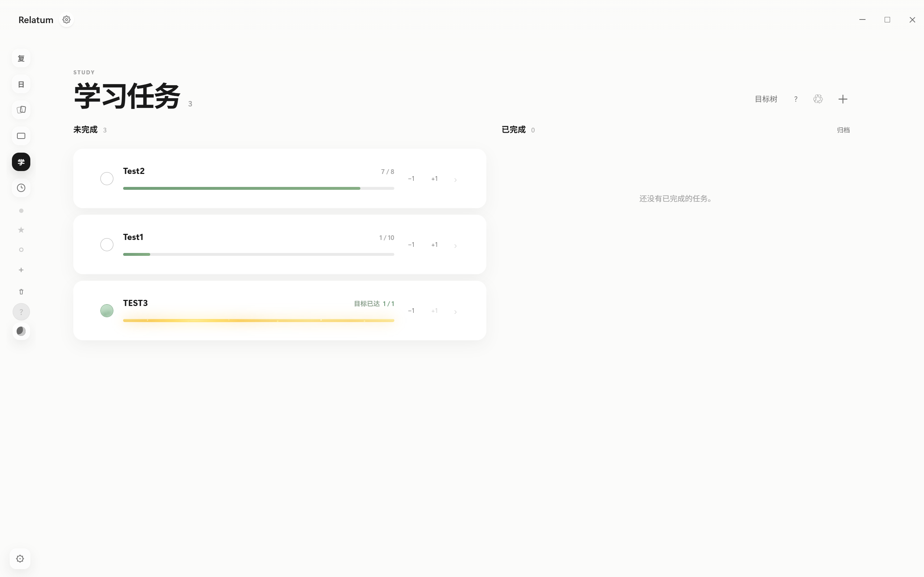
Task: Click the 还没有已完成的任务 empty message
Action: 676,198
